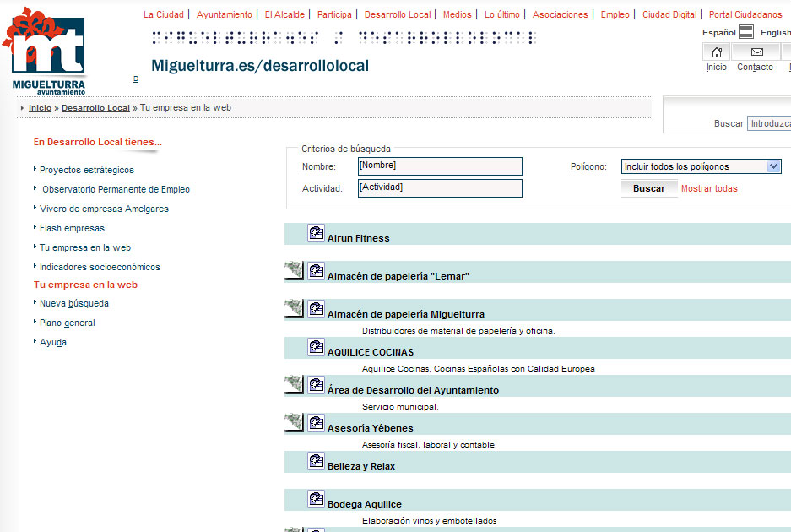Open the Asesoría Yébenes entry

[371, 428]
